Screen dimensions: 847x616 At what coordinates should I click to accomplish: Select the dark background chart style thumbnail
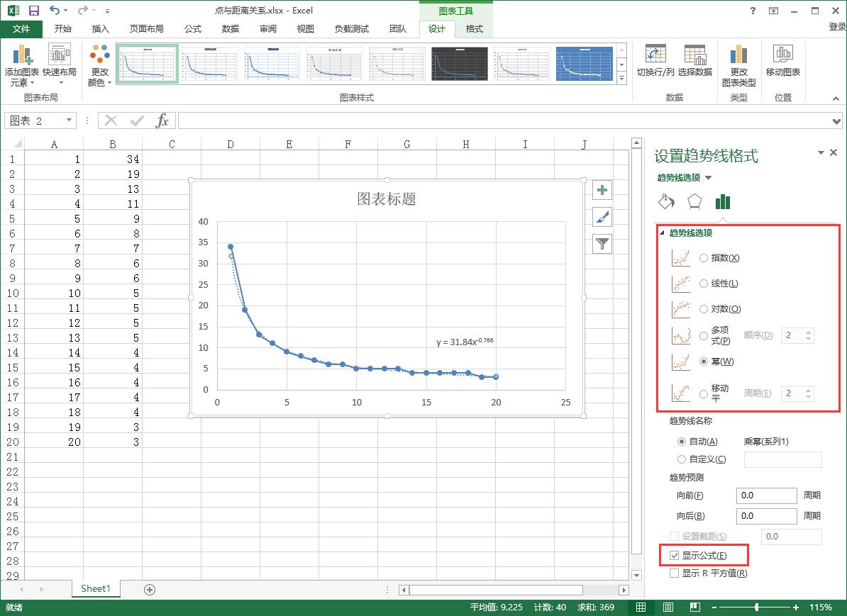point(459,64)
